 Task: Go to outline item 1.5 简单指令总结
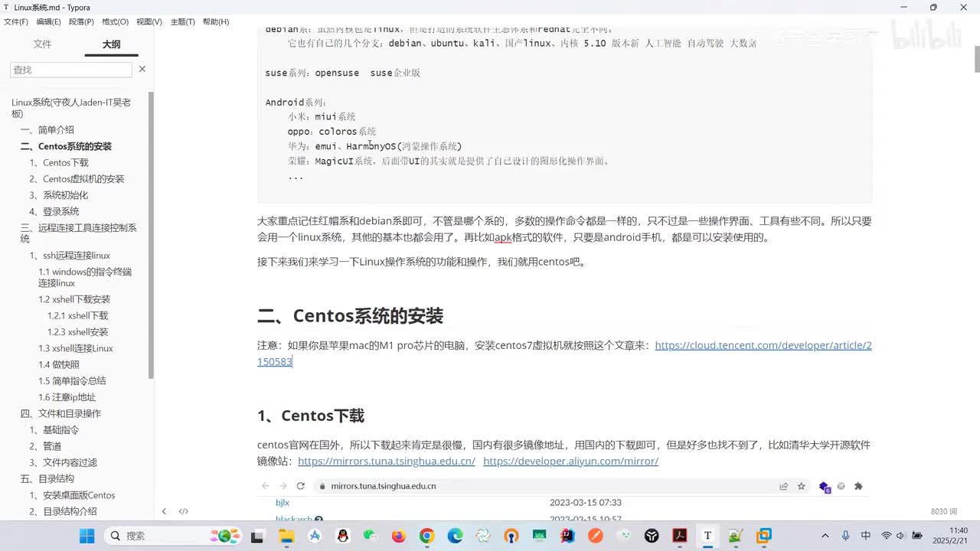tap(72, 381)
